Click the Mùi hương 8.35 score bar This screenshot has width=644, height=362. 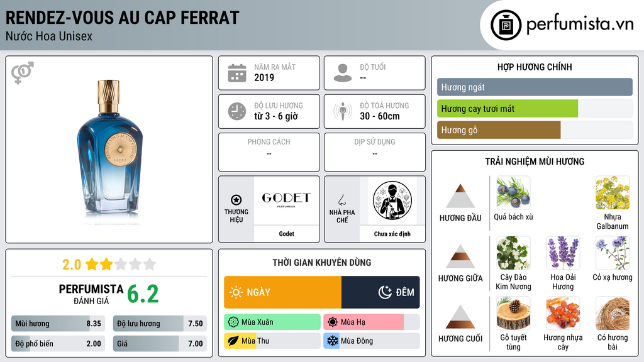[58, 324]
